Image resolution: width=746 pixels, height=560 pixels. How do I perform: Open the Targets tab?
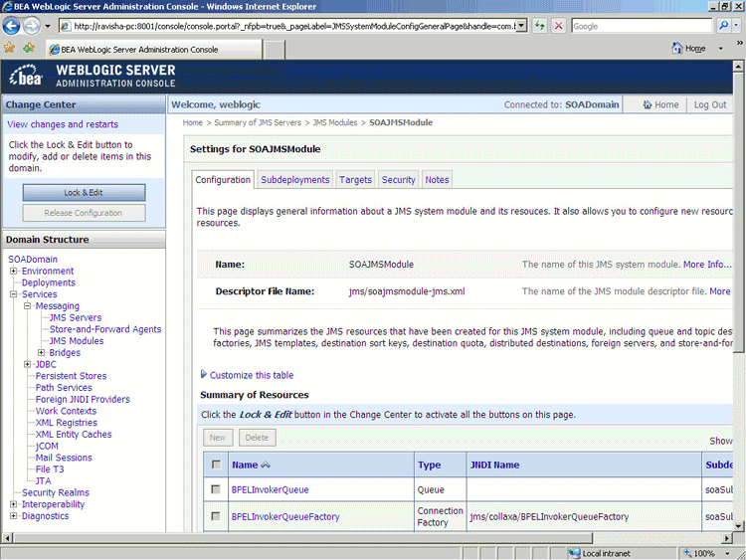click(355, 180)
